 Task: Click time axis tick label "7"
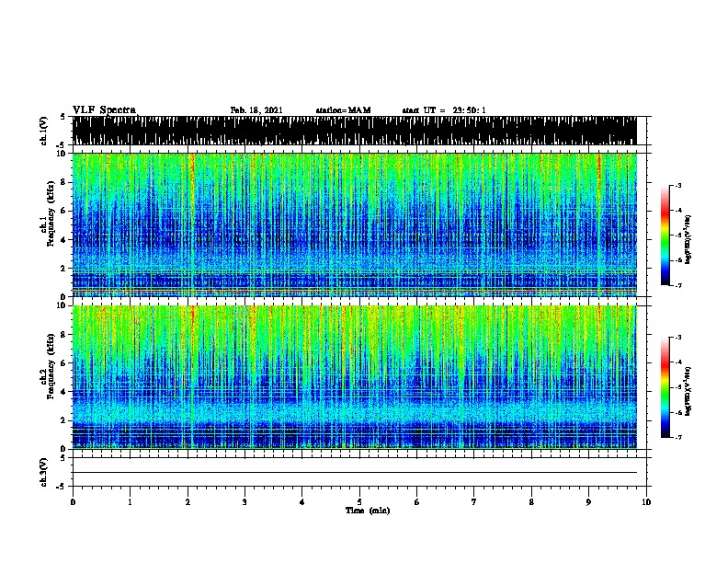(x=474, y=501)
